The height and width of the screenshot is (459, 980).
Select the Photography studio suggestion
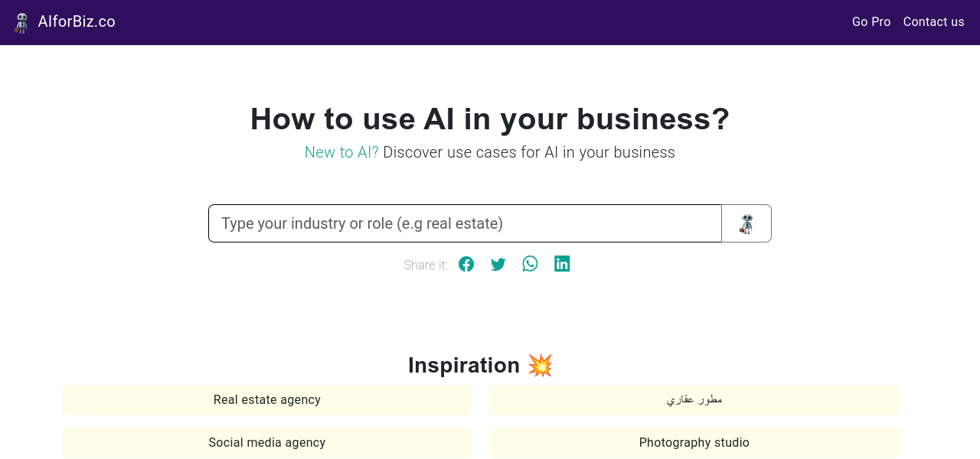[x=694, y=443]
